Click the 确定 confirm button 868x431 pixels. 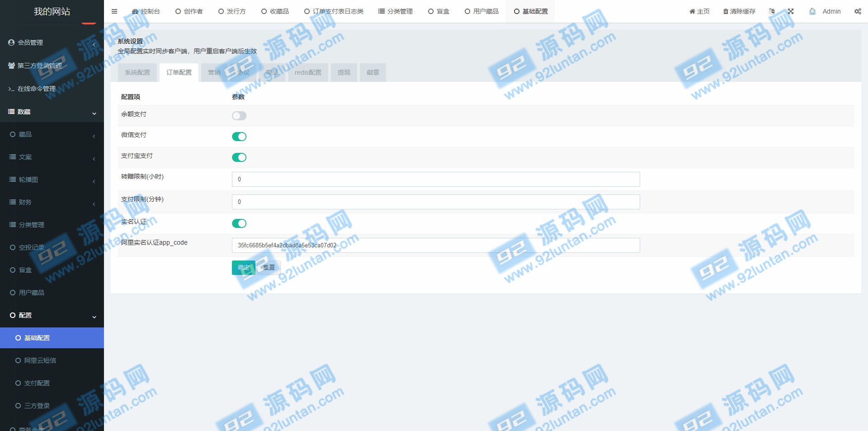tap(244, 268)
